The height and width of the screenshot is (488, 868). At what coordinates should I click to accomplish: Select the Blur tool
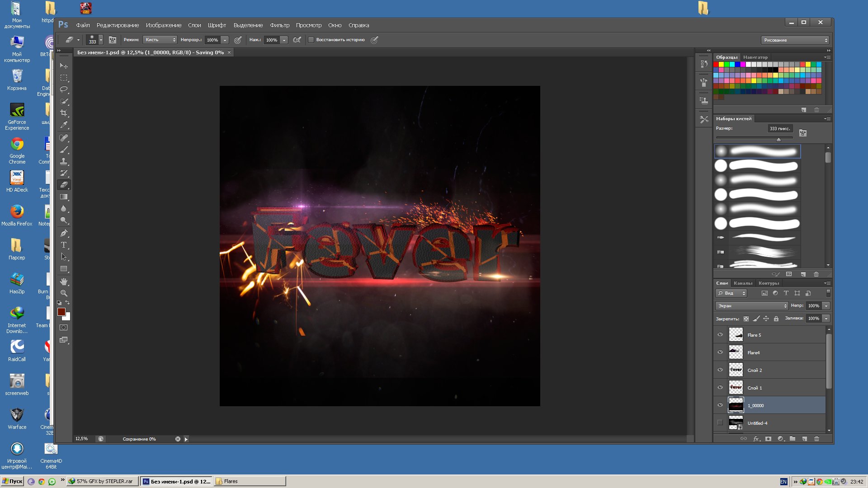pos(64,208)
